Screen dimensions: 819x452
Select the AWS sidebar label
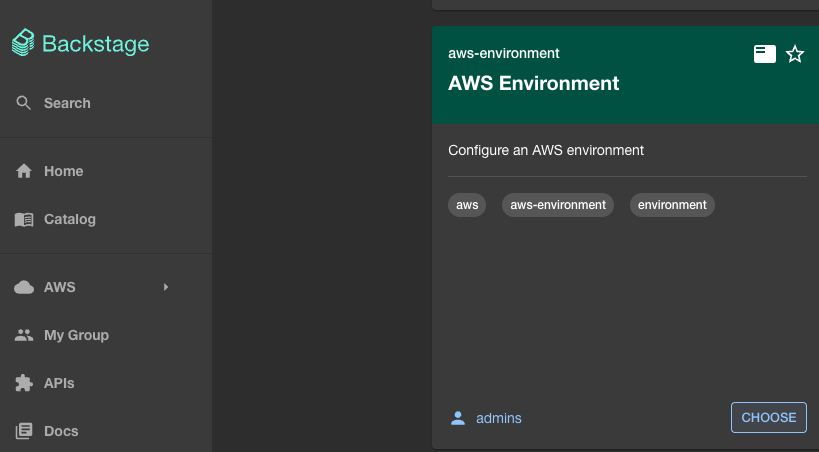60,287
